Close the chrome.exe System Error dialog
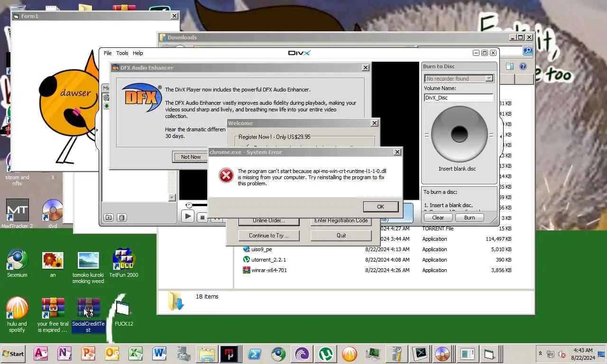 click(x=397, y=152)
